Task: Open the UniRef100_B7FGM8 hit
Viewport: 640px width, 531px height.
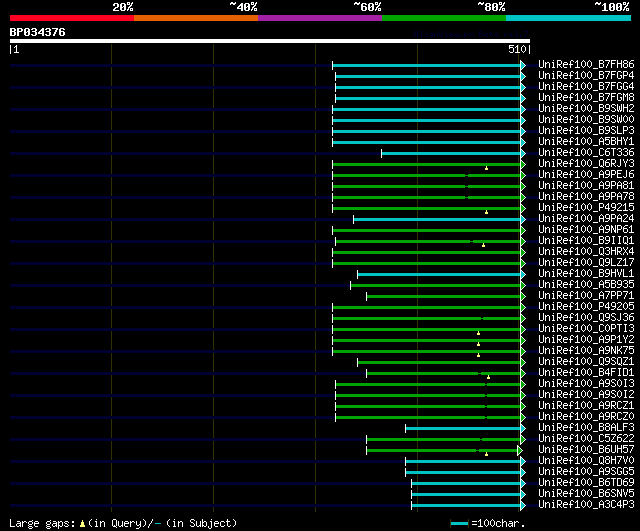Action: click(586, 98)
